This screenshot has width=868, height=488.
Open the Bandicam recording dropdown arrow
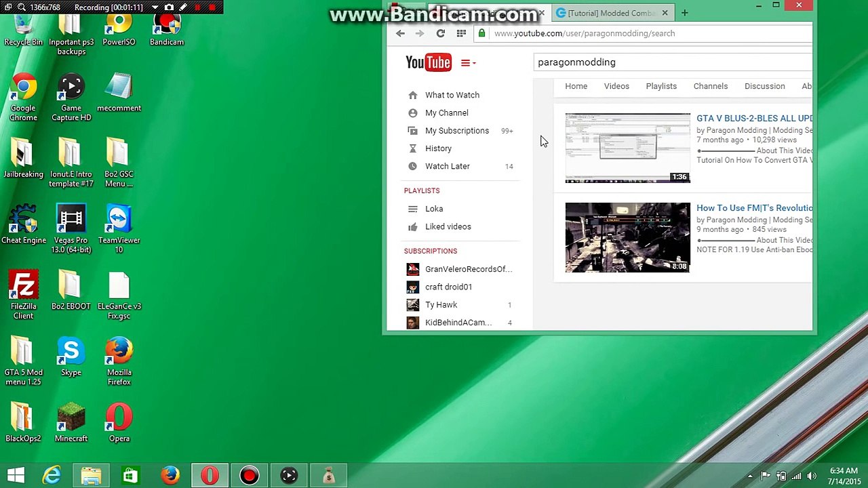[155, 7]
